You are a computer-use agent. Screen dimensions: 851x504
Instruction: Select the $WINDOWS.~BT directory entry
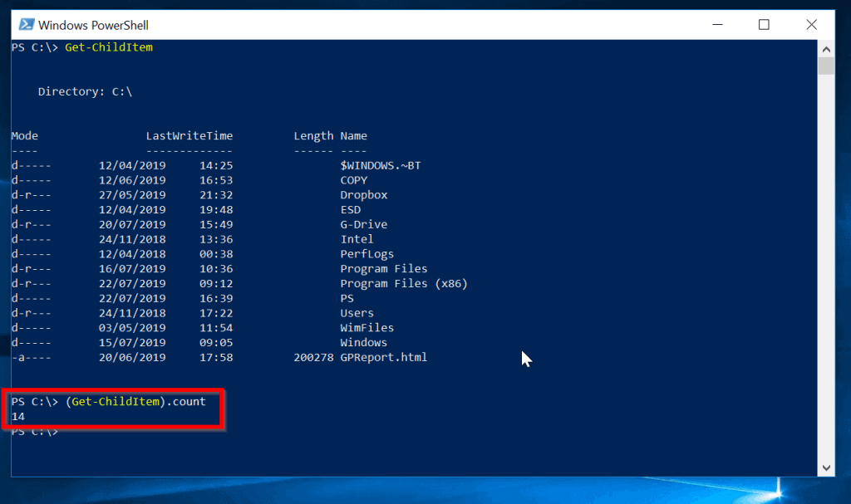pyautogui.click(x=381, y=165)
